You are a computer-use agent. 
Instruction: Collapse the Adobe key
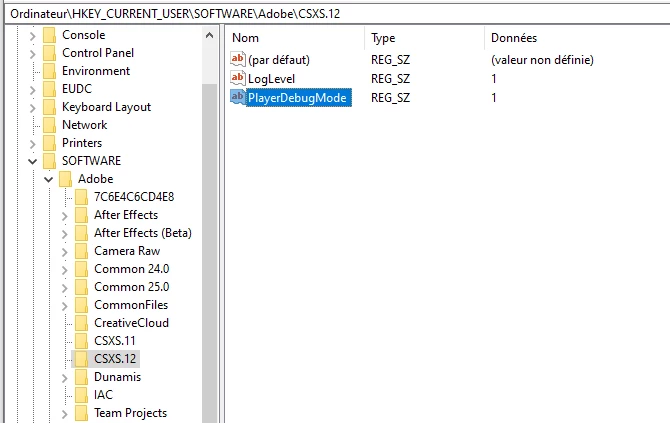pyautogui.click(x=49, y=179)
